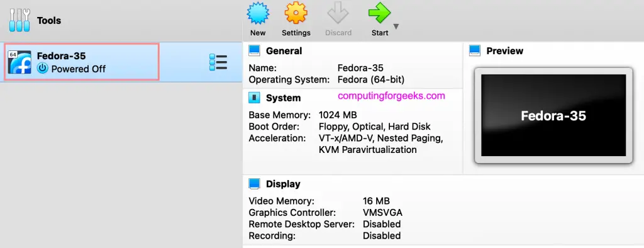
Task: Click the Fedora (64-bit) operating system value
Action: (371, 80)
